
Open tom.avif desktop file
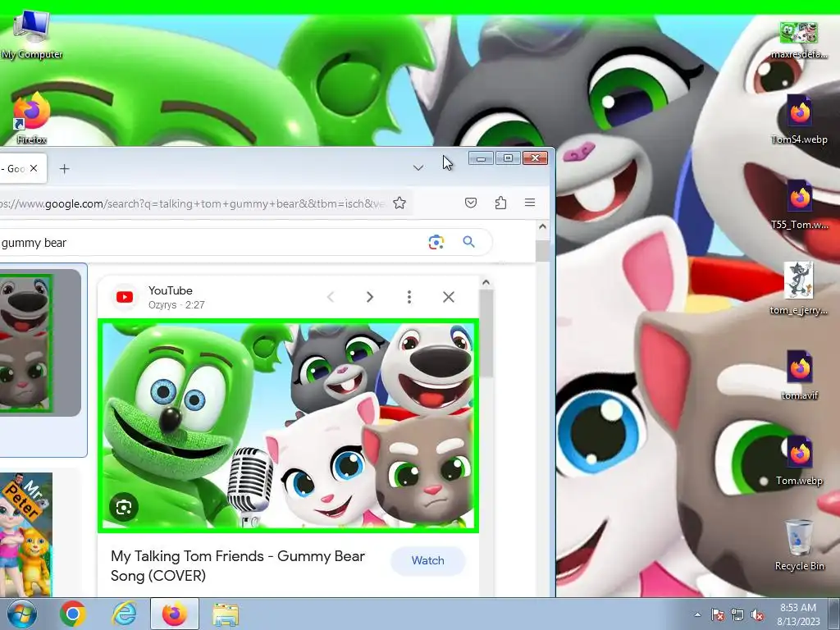(x=799, y=376)
